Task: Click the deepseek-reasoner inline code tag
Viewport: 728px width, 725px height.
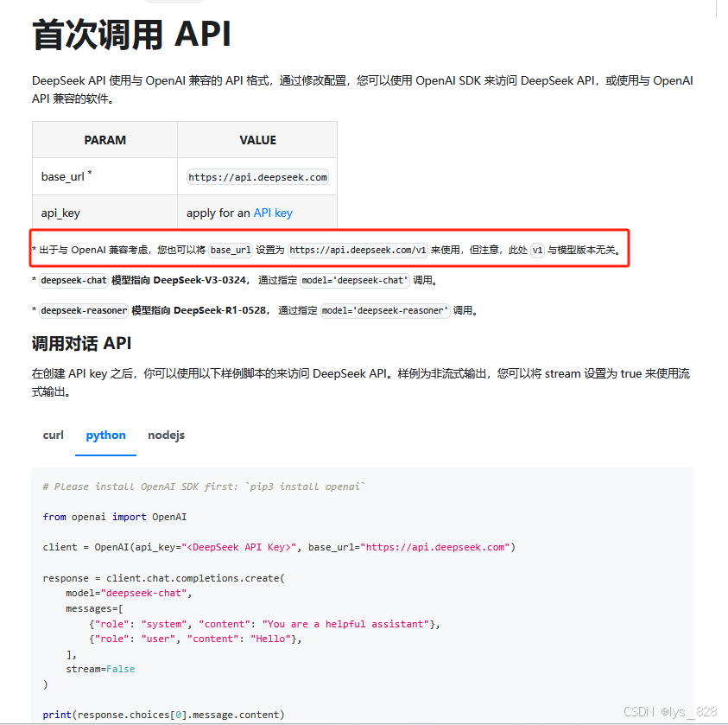Action: (x=84, y=311)
